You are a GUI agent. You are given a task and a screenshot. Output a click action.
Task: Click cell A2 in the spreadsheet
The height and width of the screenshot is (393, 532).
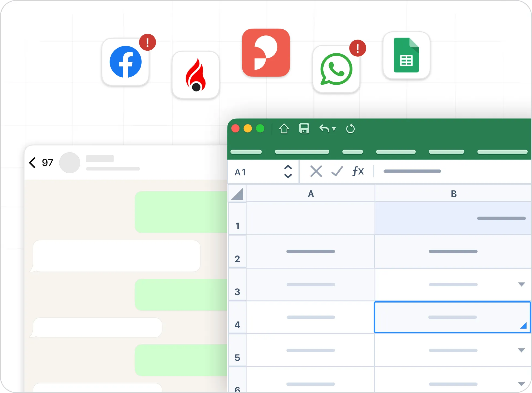(311, 252)
